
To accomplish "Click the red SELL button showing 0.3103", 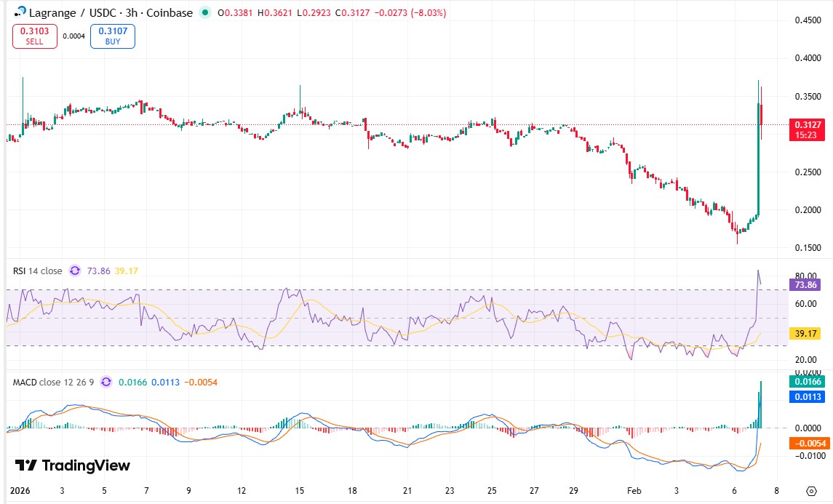I will 34,36.
